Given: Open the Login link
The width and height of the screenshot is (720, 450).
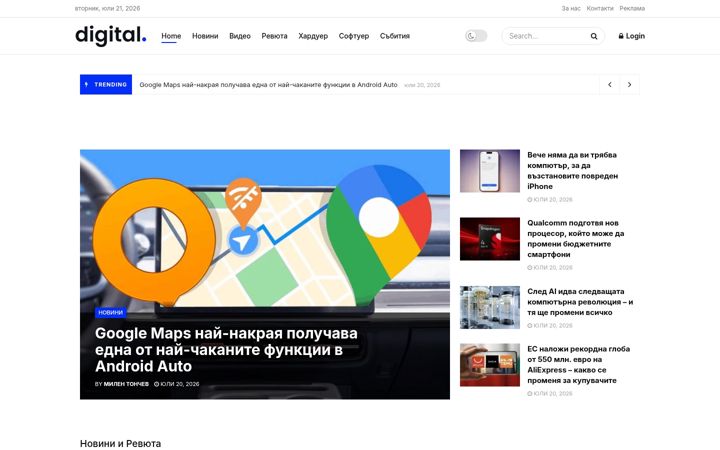Looking at the screenshot, I should click(631, 36).
